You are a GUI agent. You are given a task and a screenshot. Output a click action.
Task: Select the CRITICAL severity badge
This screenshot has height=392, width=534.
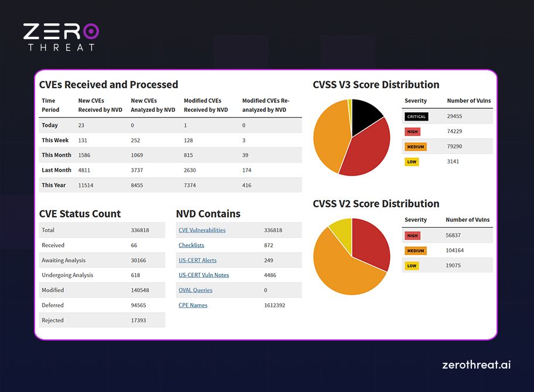pos(416,116)
